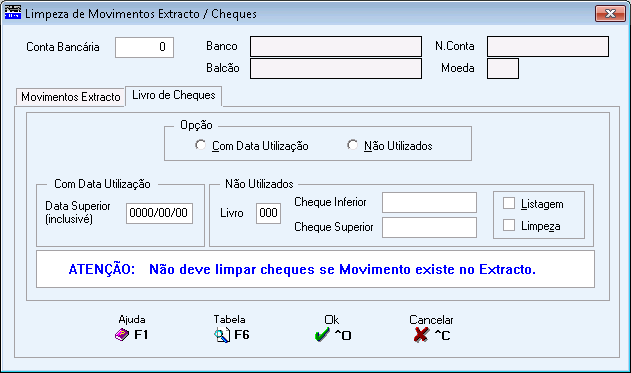Click the Moeda currency field
This screenshot has width=631, height=373.
click(503, 68)
